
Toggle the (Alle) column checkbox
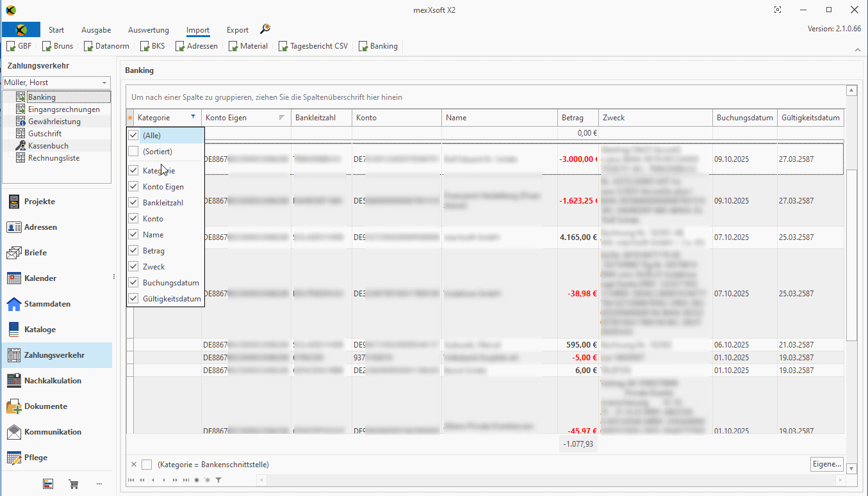133,135
